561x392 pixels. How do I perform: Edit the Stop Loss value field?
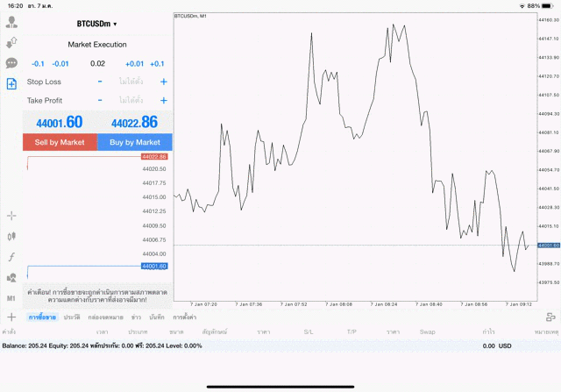point(131,82)
